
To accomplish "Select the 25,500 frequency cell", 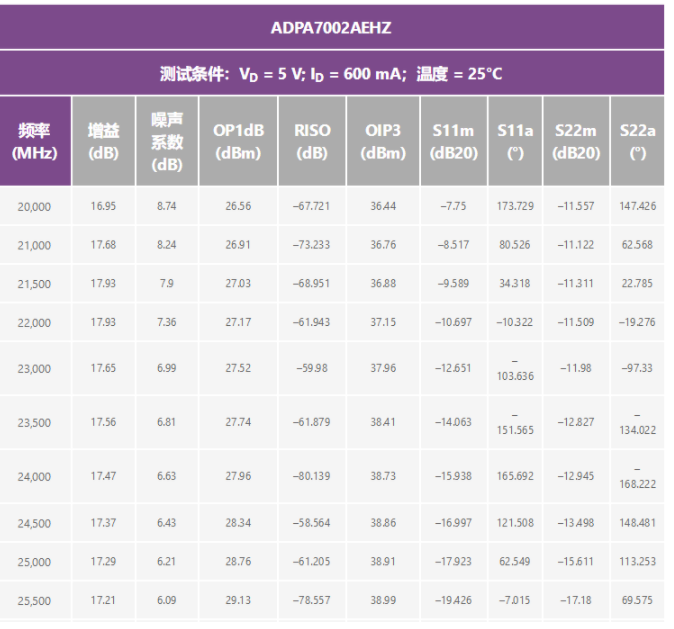I will [x=34, y=601].
